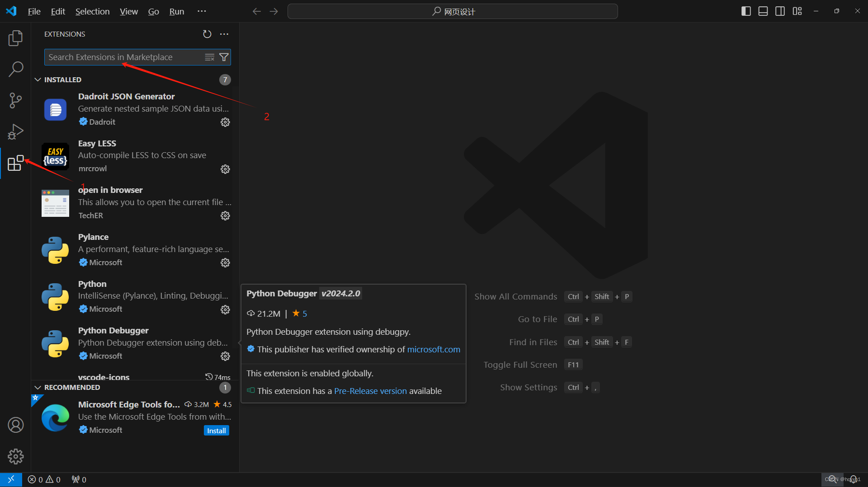Select Dadroit JSON Generator extension
Viewport: 868px width, 487px height.
[135, 109]
